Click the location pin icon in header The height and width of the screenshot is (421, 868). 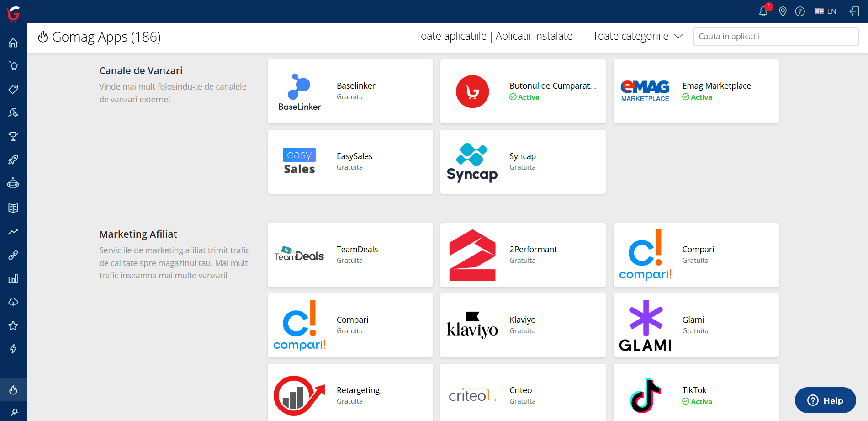tap(783, 11)
